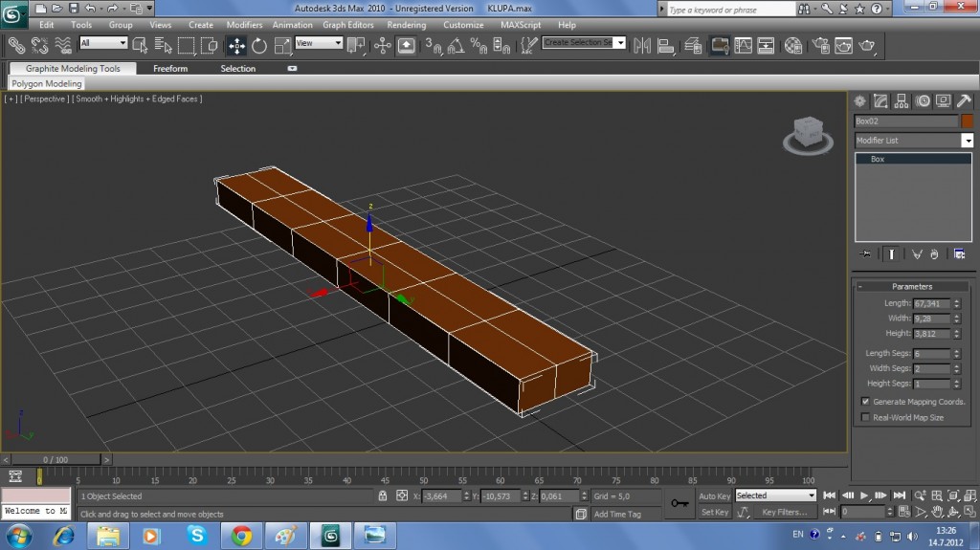Click the Align tool icon

pos(666,46)
